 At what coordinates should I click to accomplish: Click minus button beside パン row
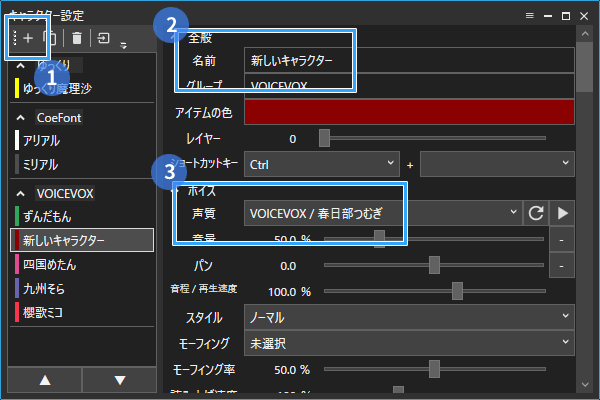pos(561,265)
